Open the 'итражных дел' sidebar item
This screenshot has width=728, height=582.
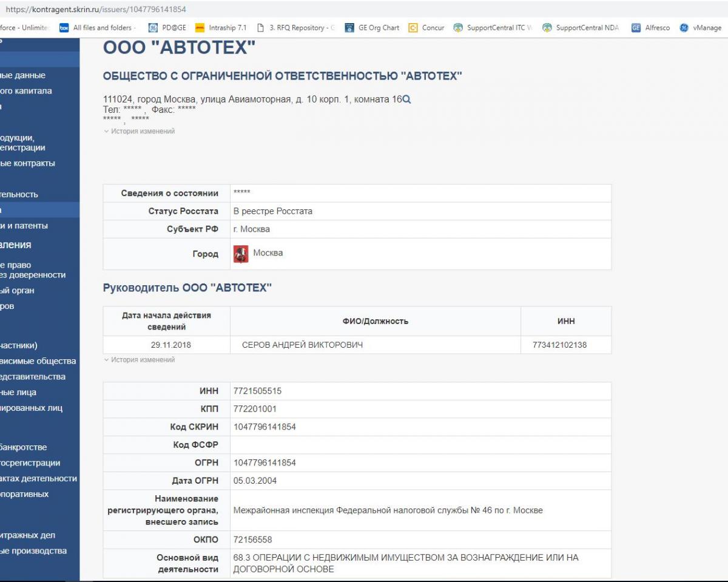28,535
